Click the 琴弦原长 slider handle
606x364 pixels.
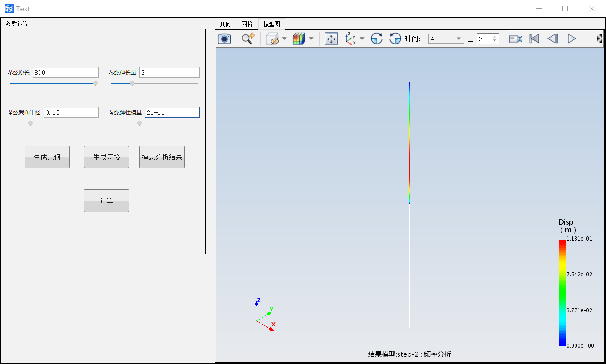(95, 83)
